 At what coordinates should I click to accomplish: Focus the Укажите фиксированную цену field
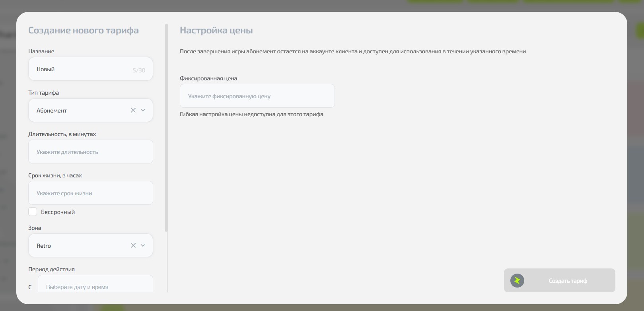257,96
